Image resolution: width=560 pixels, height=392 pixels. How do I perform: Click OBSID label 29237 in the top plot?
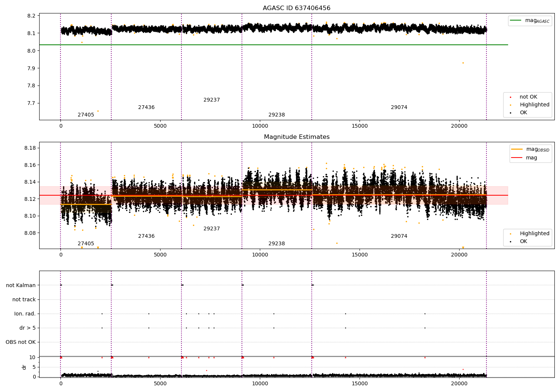point(212,100)
